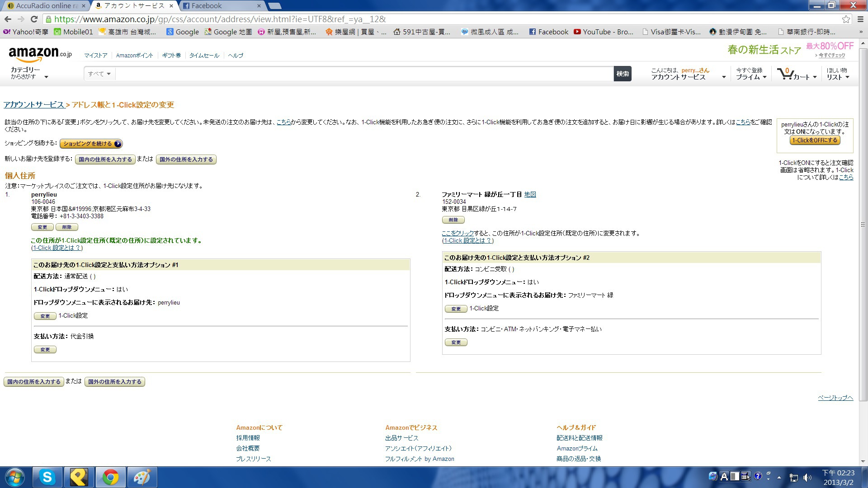Click volume speaker tray icon
The width and height of the screenshot is (868, 488).
point(807,477)
